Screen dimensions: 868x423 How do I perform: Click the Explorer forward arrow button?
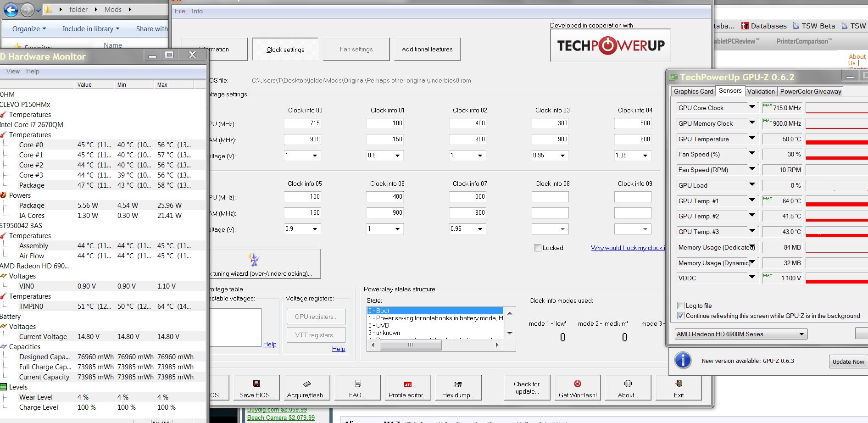click(x=27, y=9)
